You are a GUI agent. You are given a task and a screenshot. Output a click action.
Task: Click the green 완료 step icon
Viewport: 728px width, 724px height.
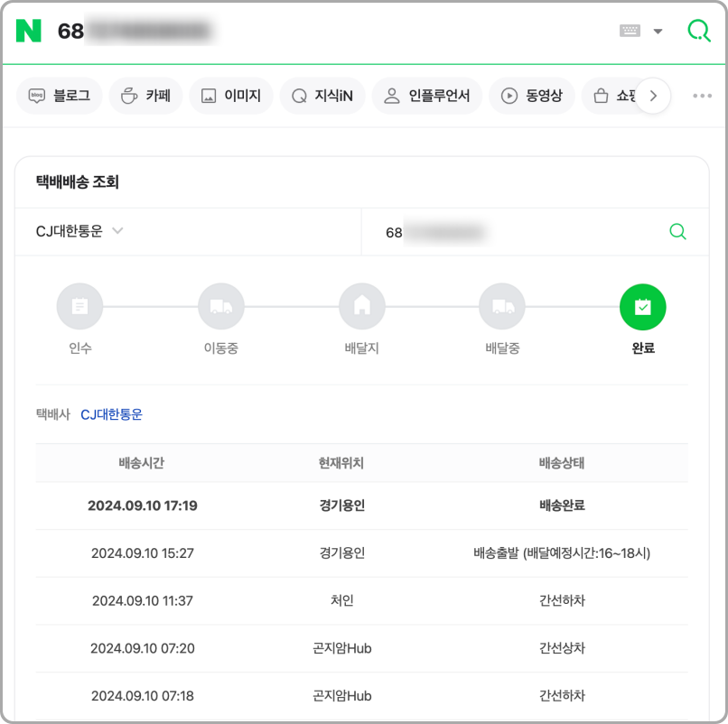click(642, 307)
